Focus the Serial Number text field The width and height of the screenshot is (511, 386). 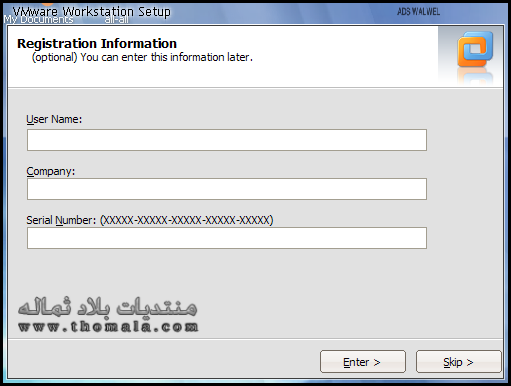(x=227, y=238)
